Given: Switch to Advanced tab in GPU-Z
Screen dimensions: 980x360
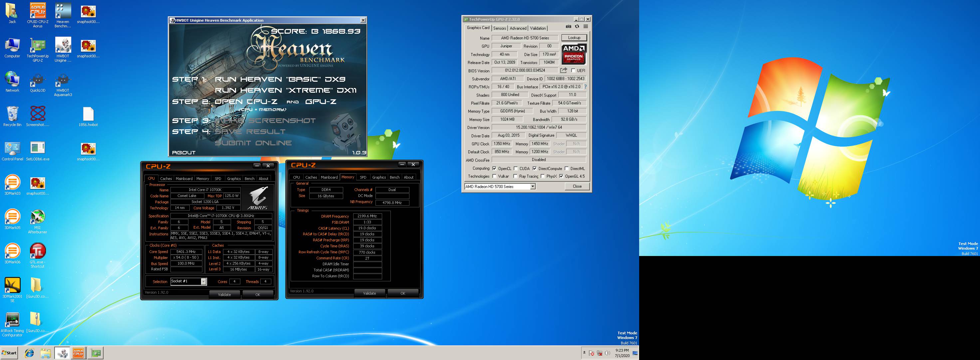Looking at the screenshot, I should click(x=518, y=28).
